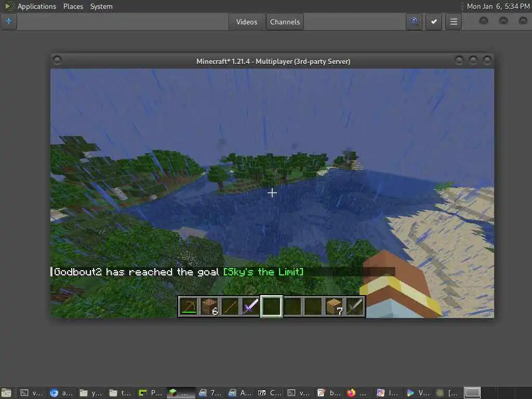Click the Sky's the Limit advancement text

263,272
